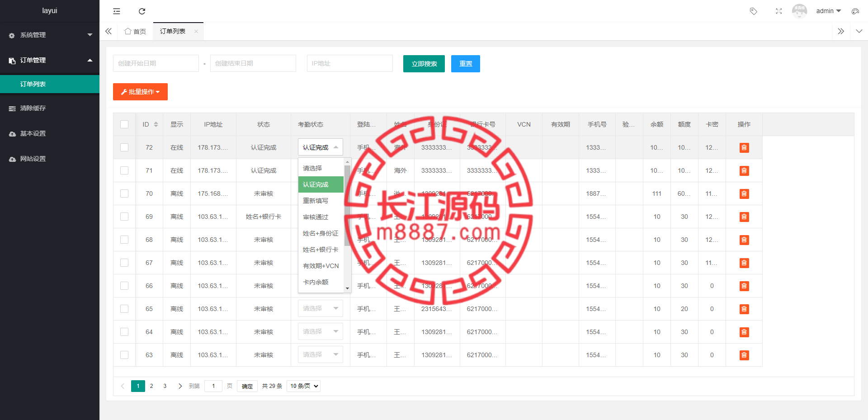868x420 pixels.
Task: Open the tag notes icon in header
Action: pos(753,11)
